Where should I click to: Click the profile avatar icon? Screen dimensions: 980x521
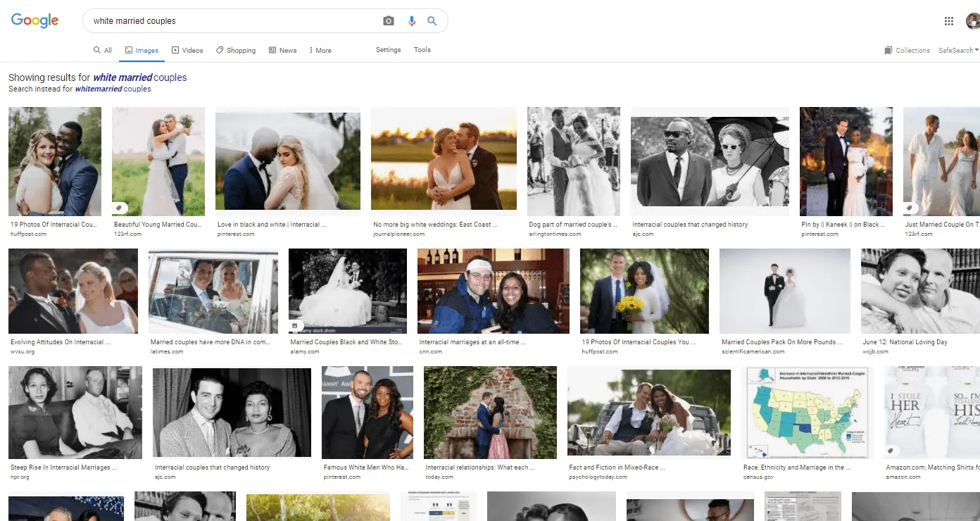(971, 20)
